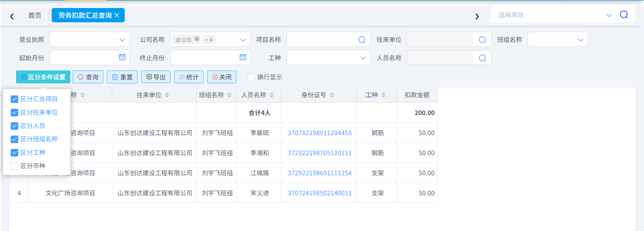Click the 统计 button
644x231 pixels.
(x=189, y=77)
